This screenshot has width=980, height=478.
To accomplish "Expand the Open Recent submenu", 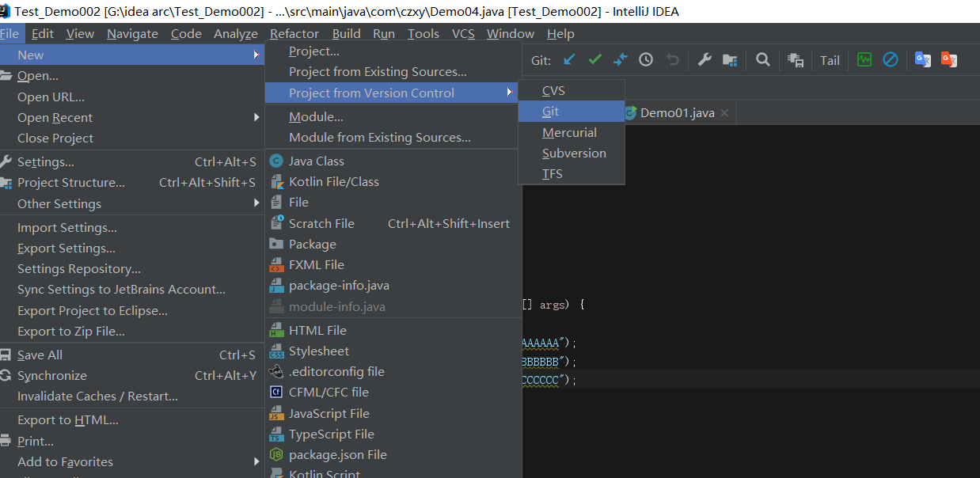I will coord(131,117).
